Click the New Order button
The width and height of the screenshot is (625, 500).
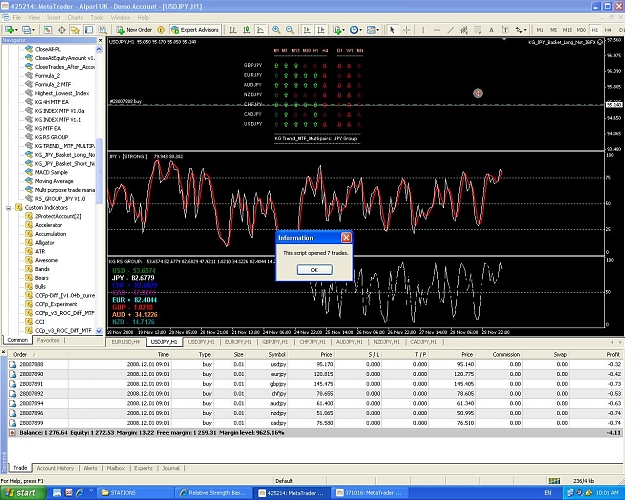(134, 30)
